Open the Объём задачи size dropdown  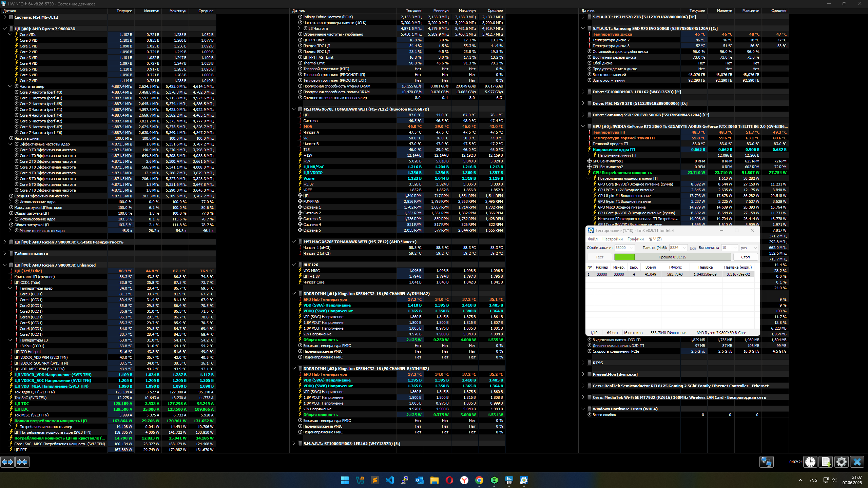(632, 248)
